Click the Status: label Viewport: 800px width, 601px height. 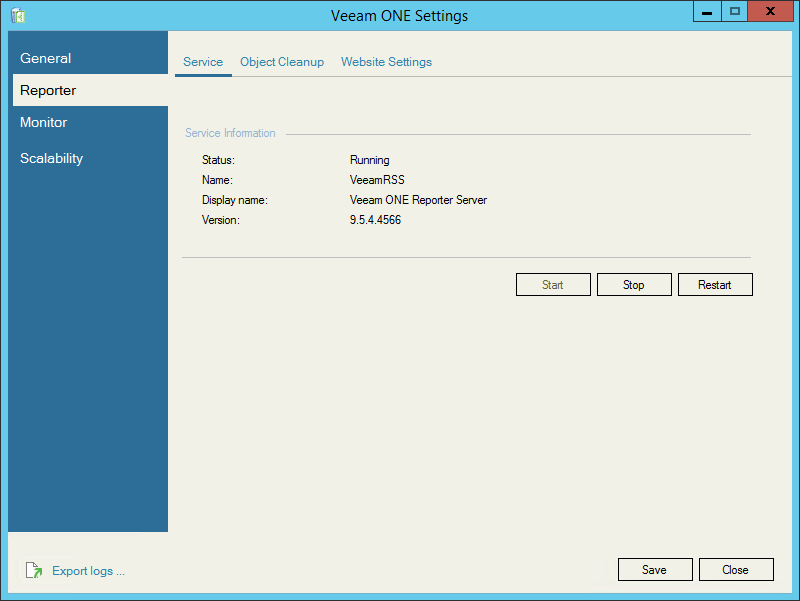(x=218, y=160)
